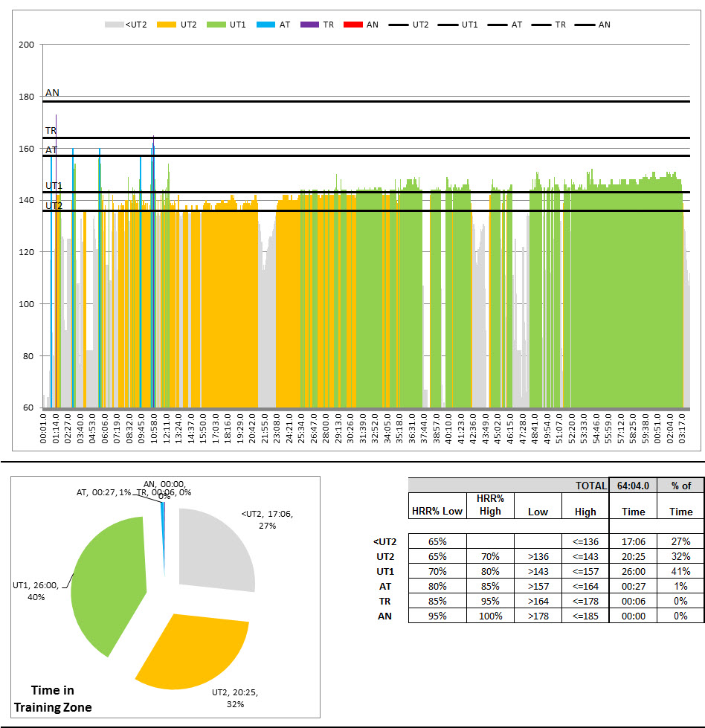
Task: Click the purple TR legend swatch
Action: 310,25
